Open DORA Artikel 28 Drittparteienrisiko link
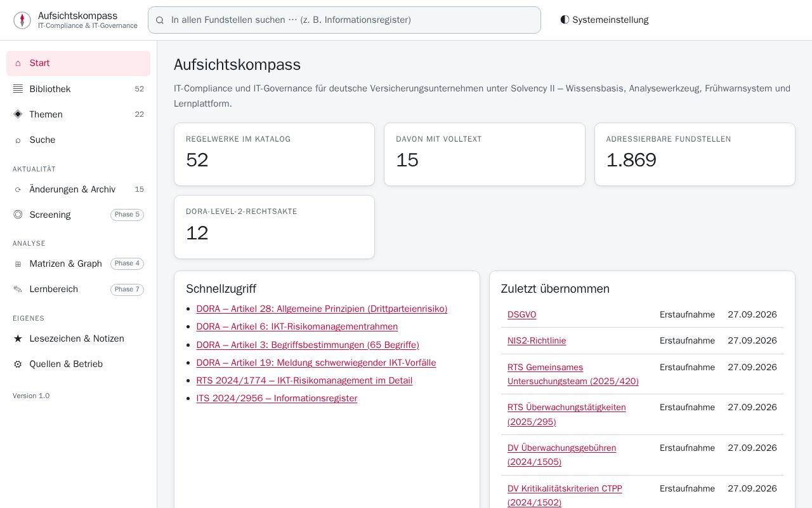 coord(322,309)
